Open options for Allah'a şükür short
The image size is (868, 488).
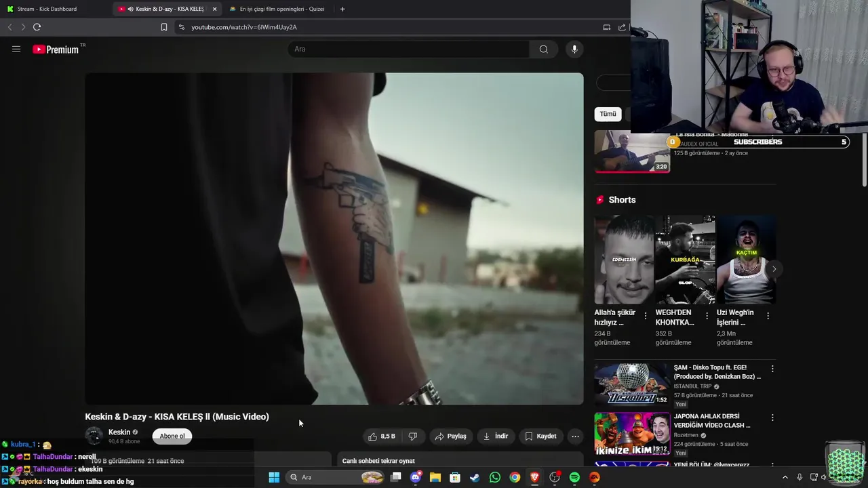click(645, 316)
